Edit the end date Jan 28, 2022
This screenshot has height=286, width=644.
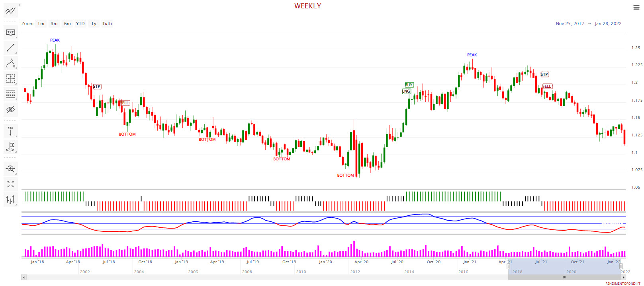coord(608,24)
